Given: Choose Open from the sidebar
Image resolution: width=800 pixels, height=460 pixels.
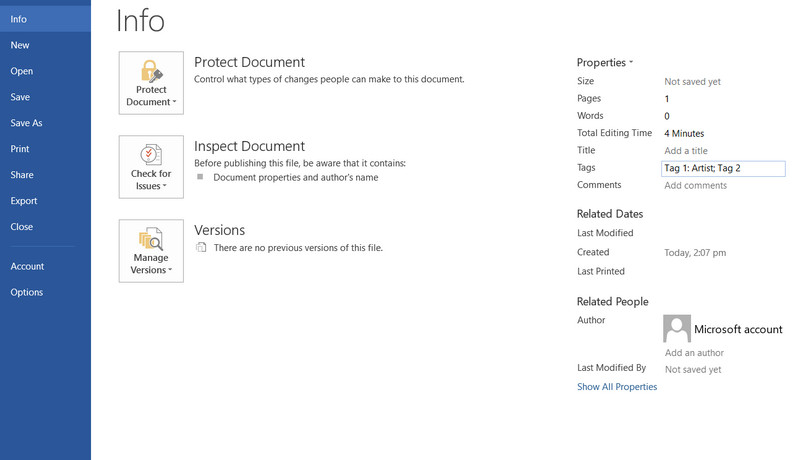Looking at the screenshot, I should (45, 71).
